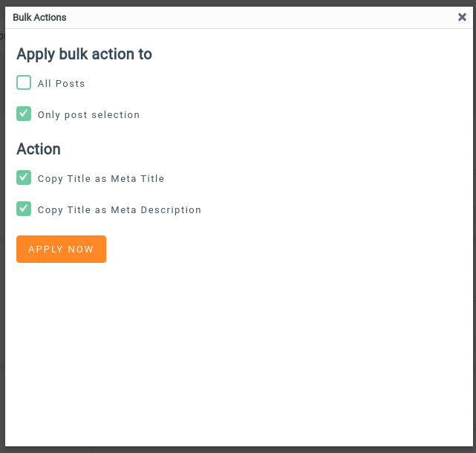The image size is (476, 453).
Task: Uncheck the Only post selection checkbox
Action: 24,114
